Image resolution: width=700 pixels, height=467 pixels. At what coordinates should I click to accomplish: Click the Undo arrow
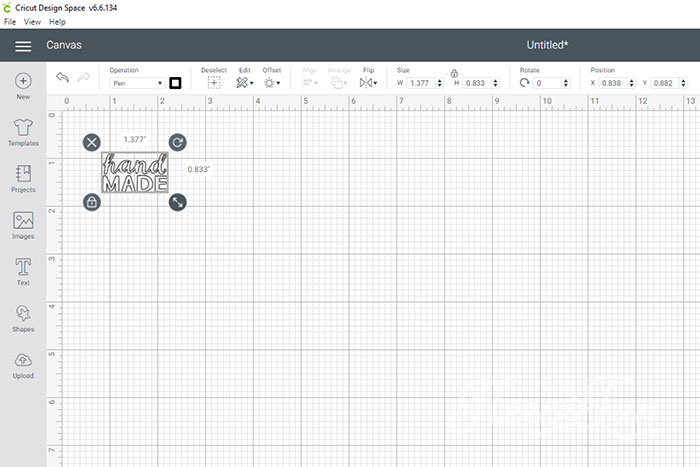(62, 77)
